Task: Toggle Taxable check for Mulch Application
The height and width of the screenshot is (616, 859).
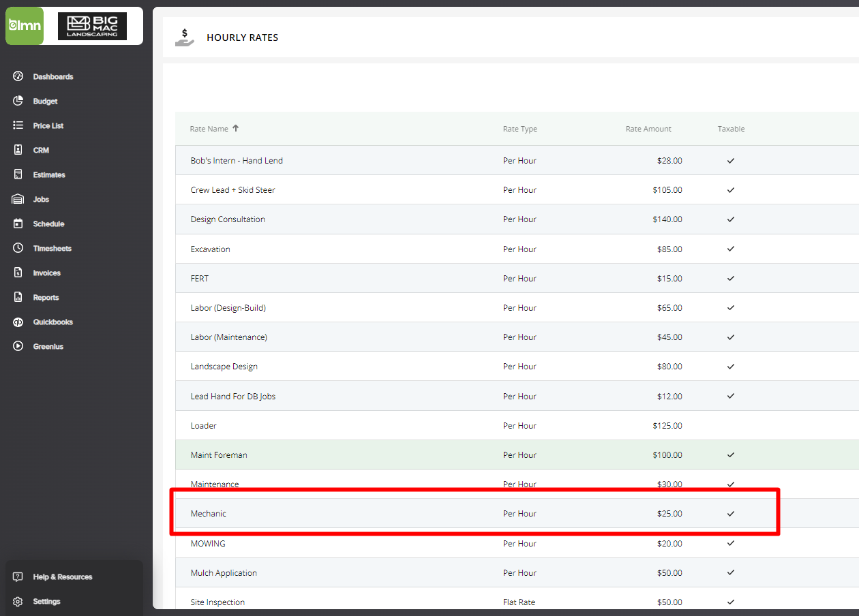Action: 731,572
